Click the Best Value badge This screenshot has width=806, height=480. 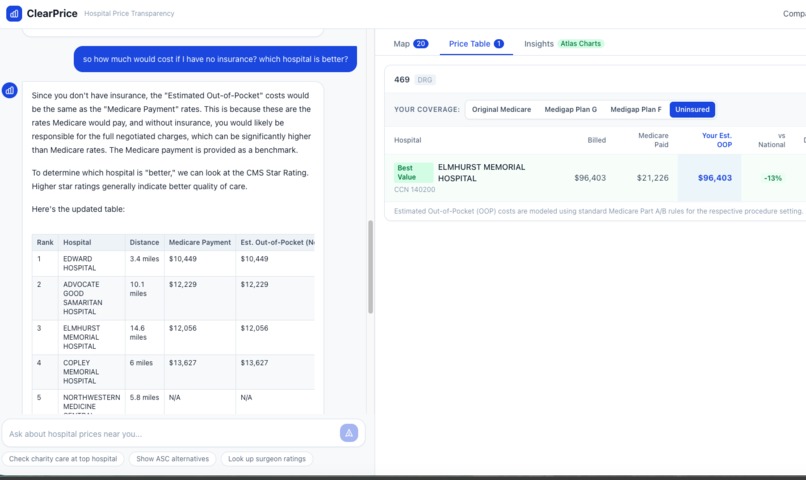click(x=413, y=172)
